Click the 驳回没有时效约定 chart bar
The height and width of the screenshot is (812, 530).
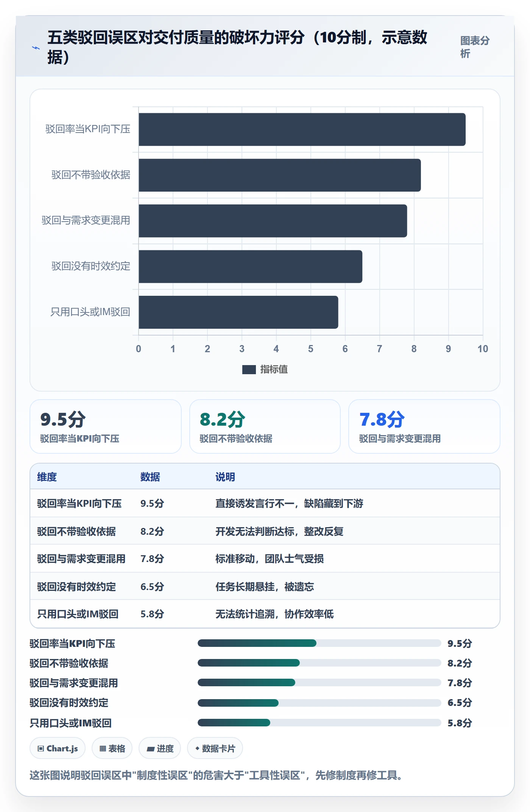250,267
